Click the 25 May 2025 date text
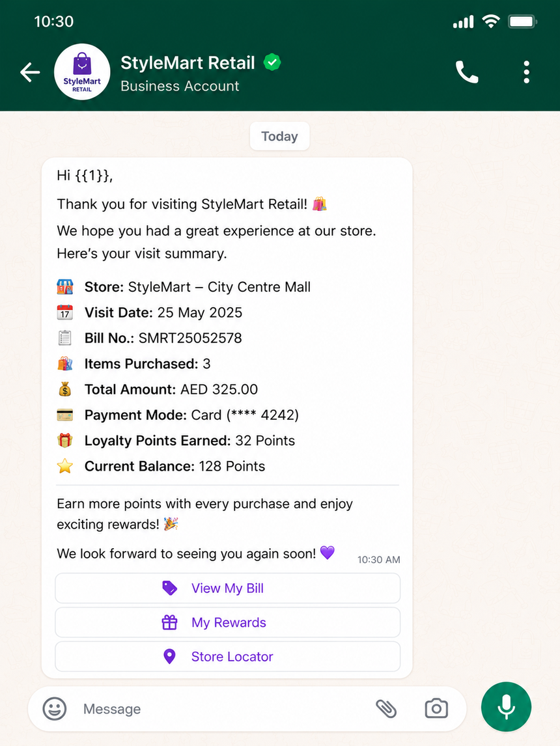Image resolution: width=560 pixels, height=746 pixels. pyautogui.click(x=200, y=312)
